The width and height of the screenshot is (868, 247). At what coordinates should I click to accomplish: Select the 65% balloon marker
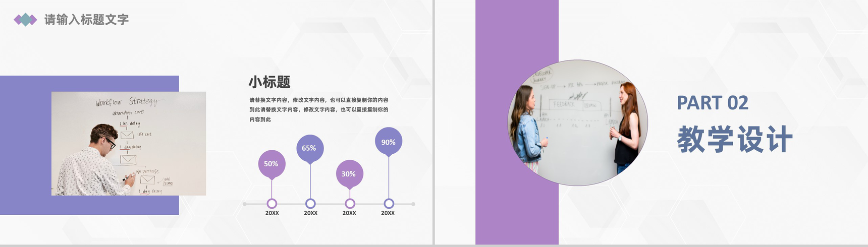[310, 149]
